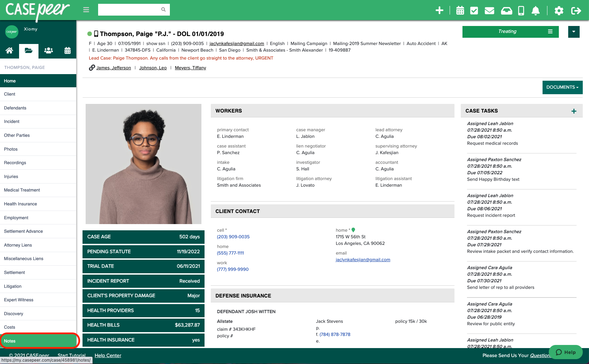This screenshot has width=589, height=364.
Task: Switch to the Notes section
Action: [x=9, y=341]
